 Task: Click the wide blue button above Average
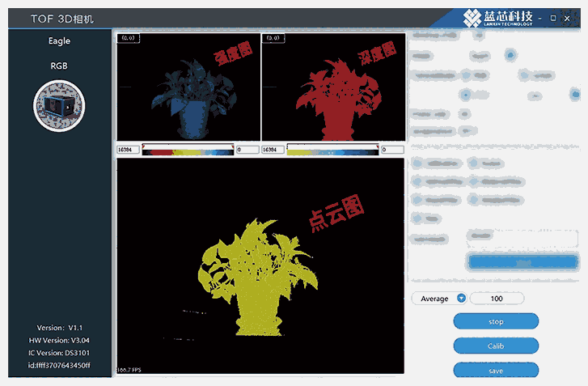523,262
